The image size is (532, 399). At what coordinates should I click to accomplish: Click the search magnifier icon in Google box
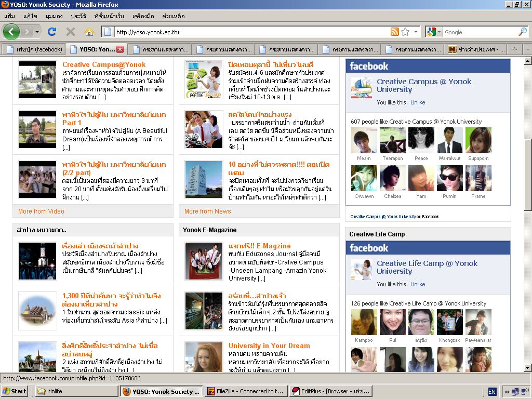522,32
